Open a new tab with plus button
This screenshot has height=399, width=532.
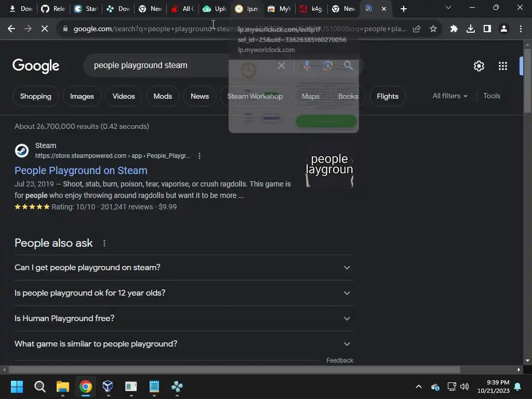(403, 9)
